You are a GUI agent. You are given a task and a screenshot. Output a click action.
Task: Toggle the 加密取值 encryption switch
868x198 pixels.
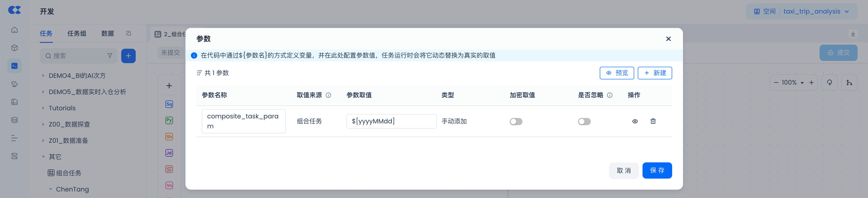516,121
